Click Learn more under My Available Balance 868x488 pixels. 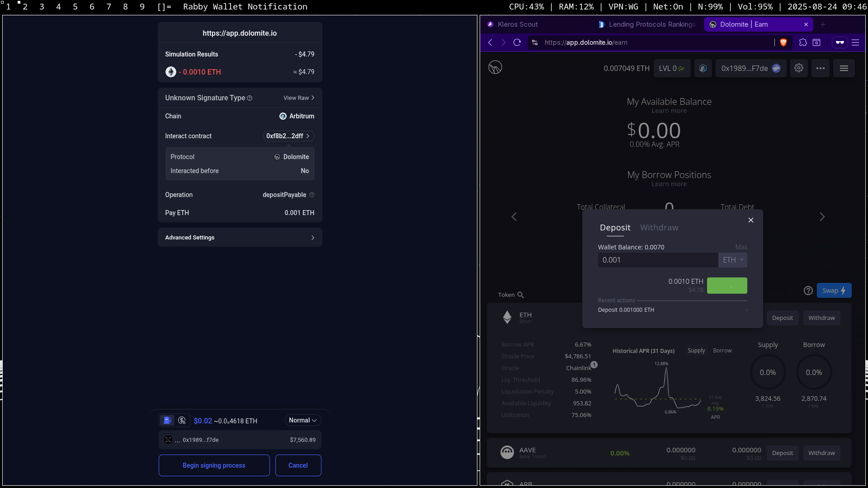coord(669,111)
